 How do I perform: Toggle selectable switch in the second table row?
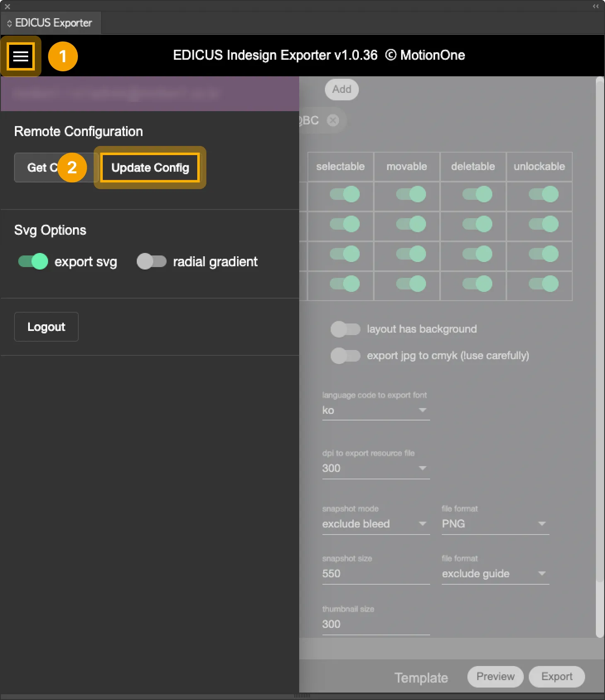click(x=345, y=224)
